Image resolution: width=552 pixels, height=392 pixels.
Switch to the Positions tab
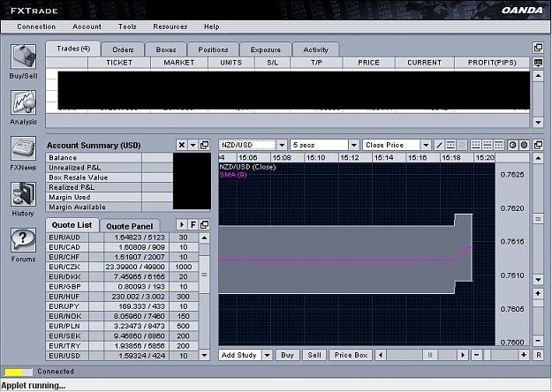[x=213, y=49]
